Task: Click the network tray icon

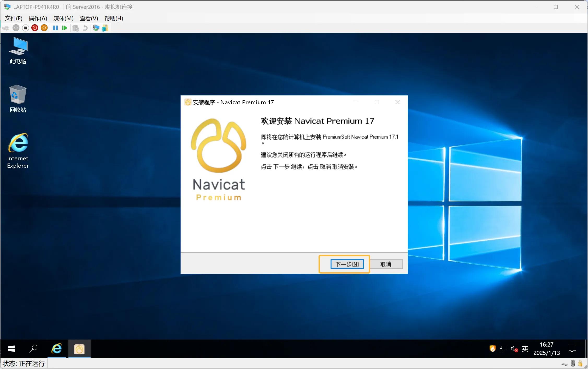Action: pyautogui.click(x=503, y=349)
